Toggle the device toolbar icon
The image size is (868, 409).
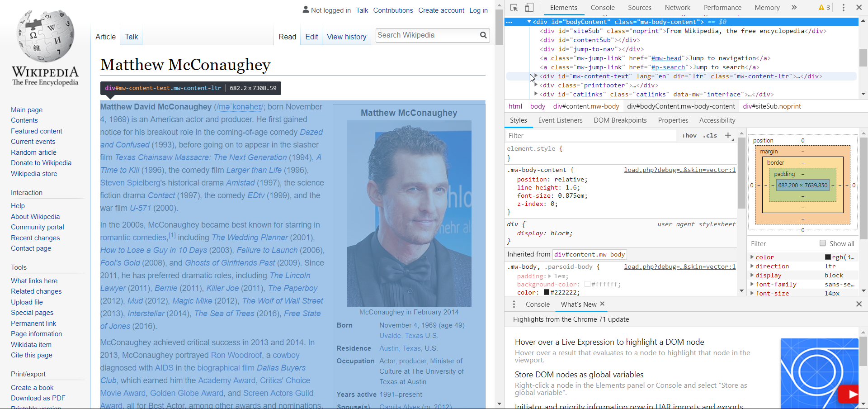(529, 8)
